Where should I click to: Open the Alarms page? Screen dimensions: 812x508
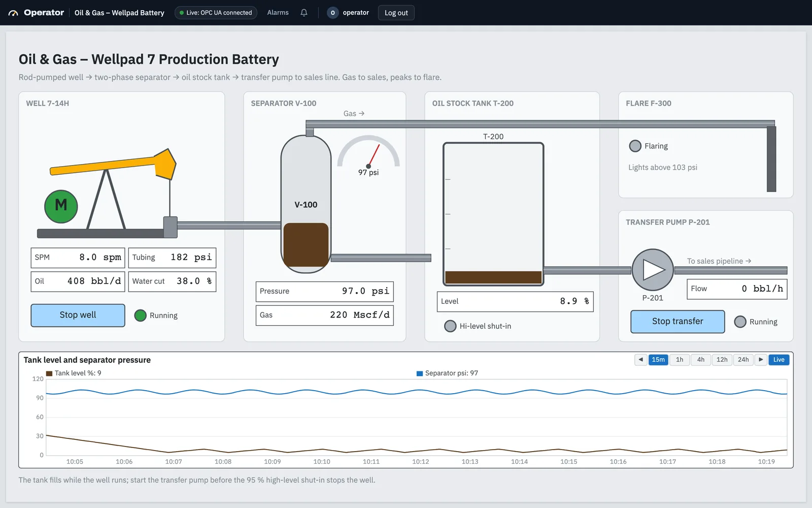tap(278, 13)
